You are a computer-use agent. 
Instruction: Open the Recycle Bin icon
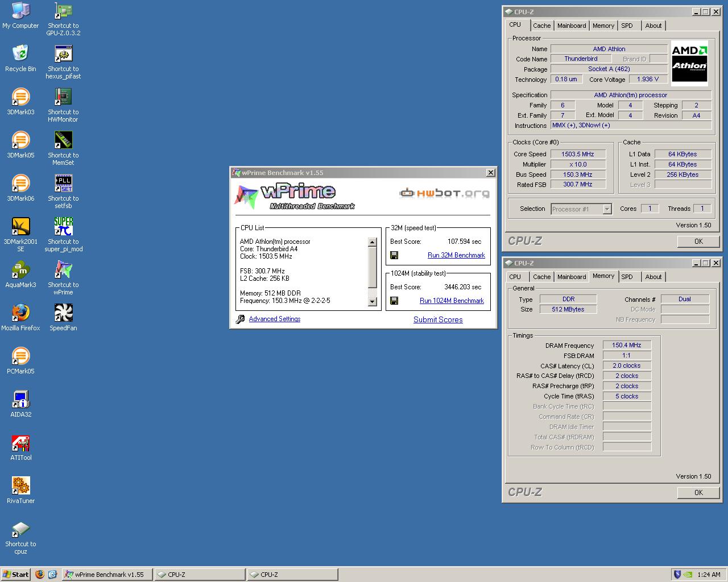(x=20, y=59)
